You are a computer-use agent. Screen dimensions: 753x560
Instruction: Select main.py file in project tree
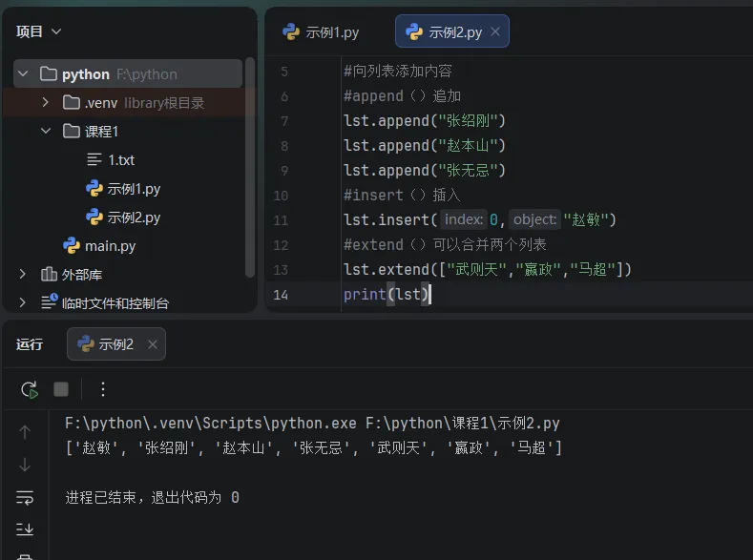(x=110, y=246)
